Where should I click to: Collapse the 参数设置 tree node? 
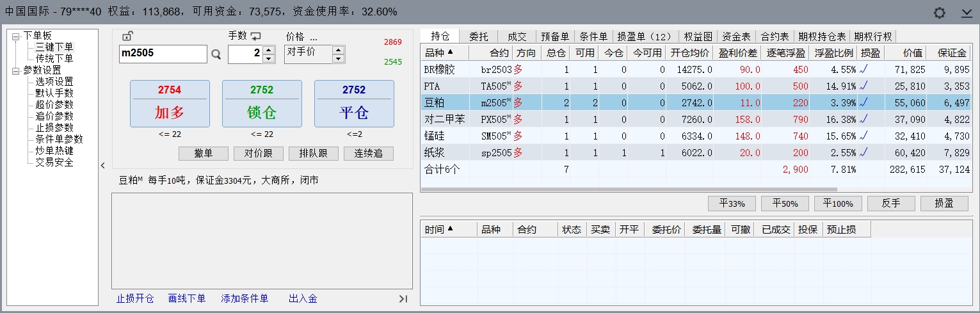point(15,70)
